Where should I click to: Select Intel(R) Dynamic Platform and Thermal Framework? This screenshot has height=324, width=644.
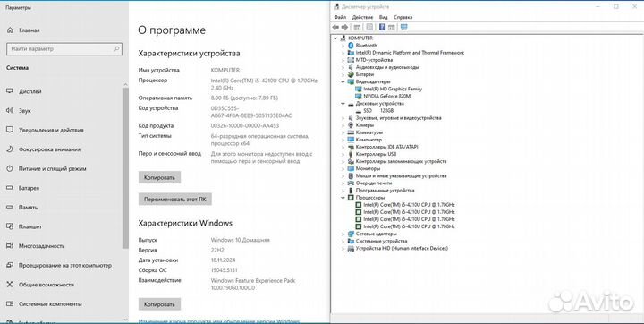coord(410,53)
